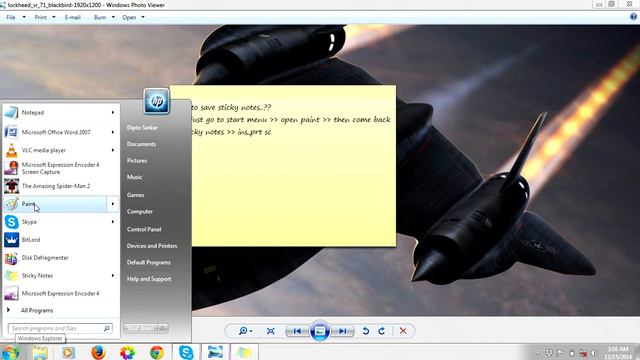Viewport: 640px width, 360px height.
Task: Show hidden system tray icons
Action: click(538, 353)
